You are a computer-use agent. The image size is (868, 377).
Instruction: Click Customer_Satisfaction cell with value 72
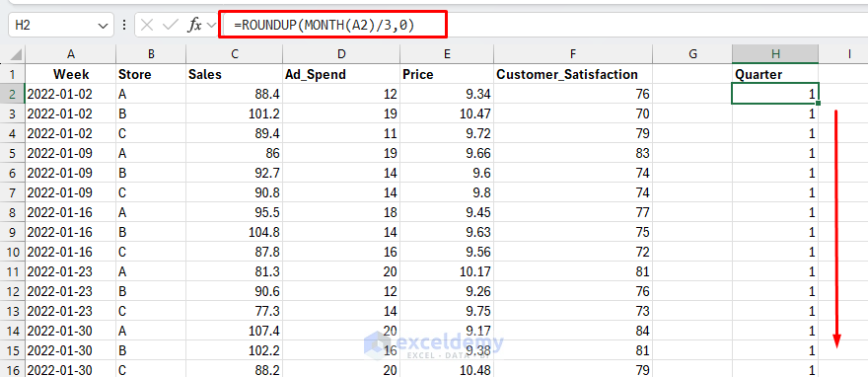(x=573, y=252)
